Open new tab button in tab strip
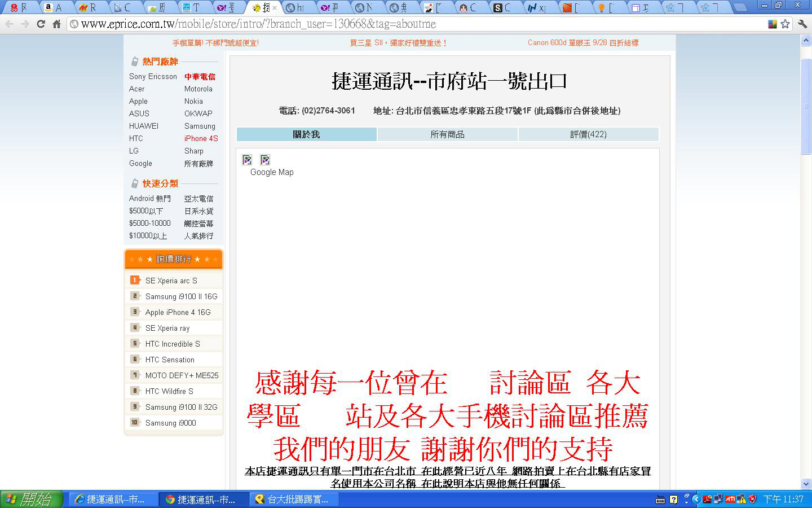812x508 pixels. click(739, 7)
